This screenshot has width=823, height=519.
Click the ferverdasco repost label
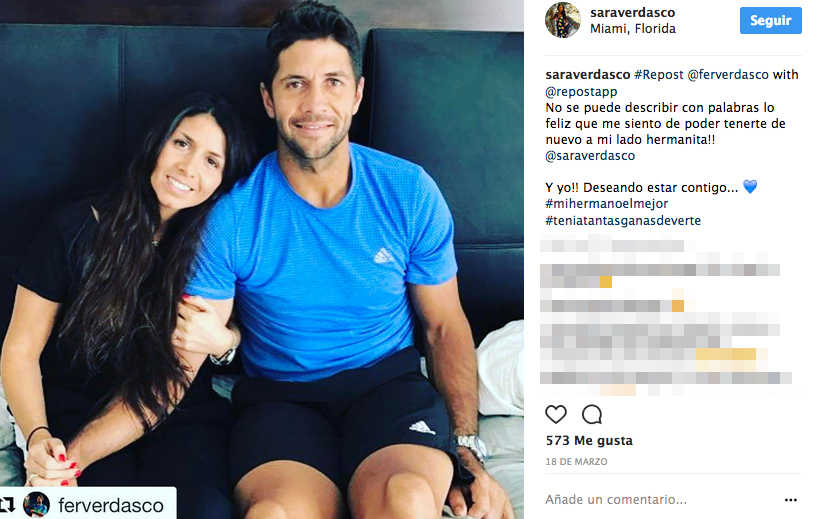coord(111,505)
